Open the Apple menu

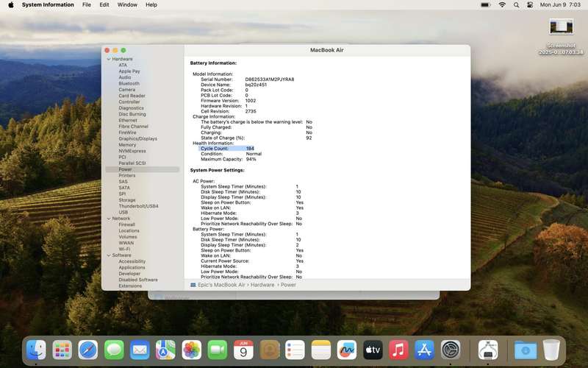(11, 5)
